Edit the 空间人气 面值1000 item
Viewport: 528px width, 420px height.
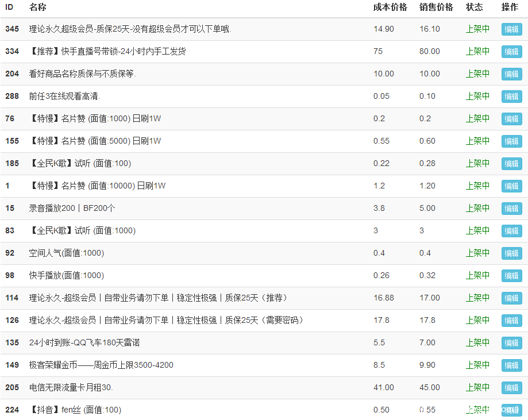(511, 253)
